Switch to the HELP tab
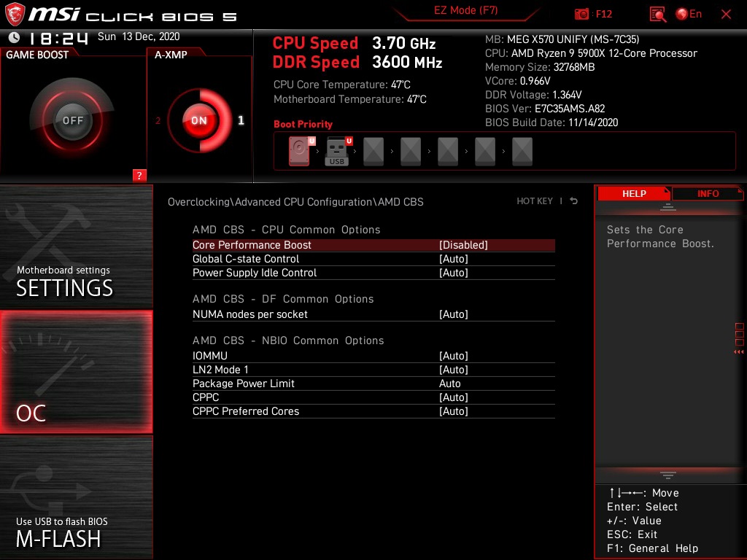 tap(634, 194)
